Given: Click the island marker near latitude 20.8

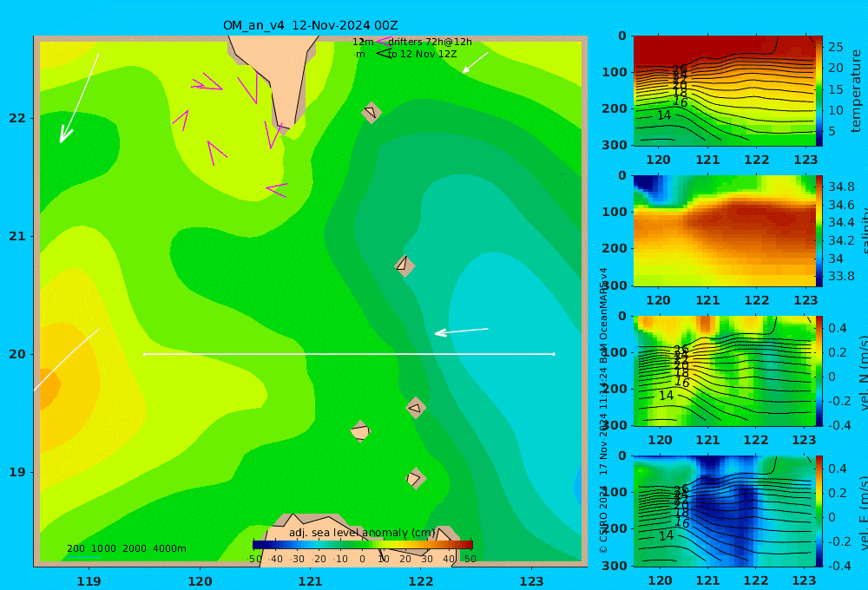Looking at the screenshot, I should (404, 265).
